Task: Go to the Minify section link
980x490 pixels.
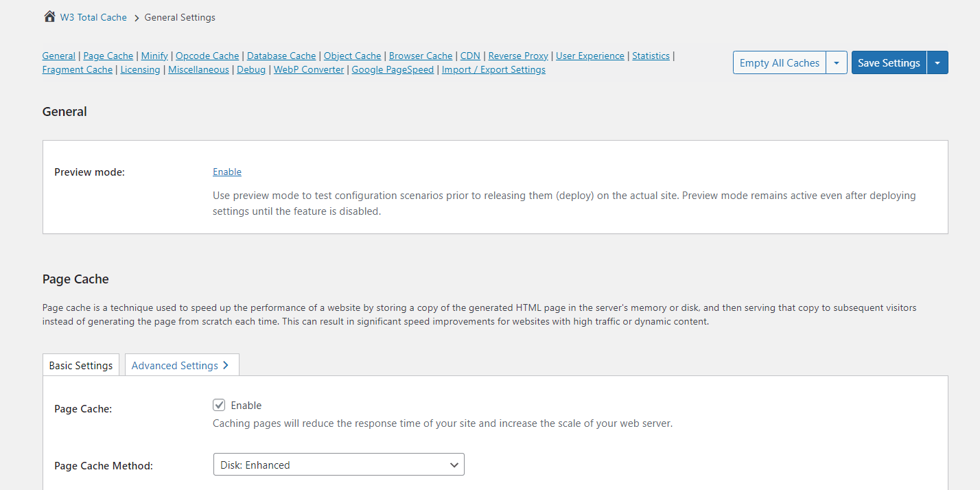Action: coord(154,56)
